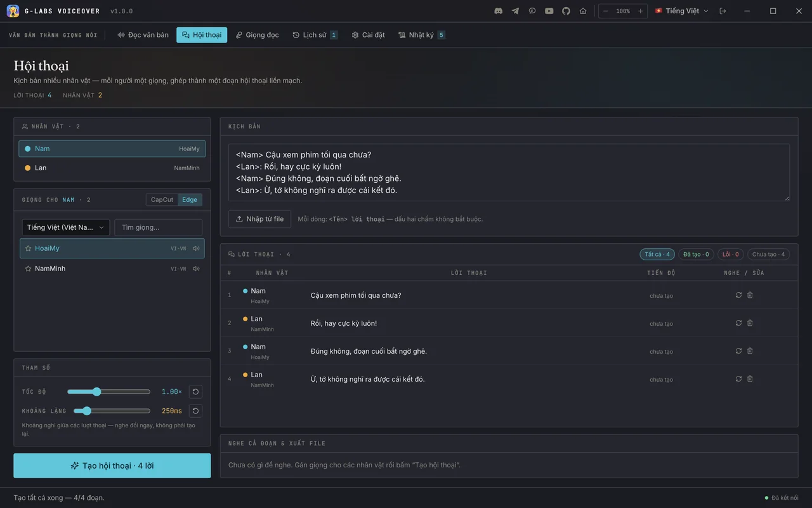812x508 pixels.
Task: Reset the Tốc độ speed value
Action: (x=195, y=392)
